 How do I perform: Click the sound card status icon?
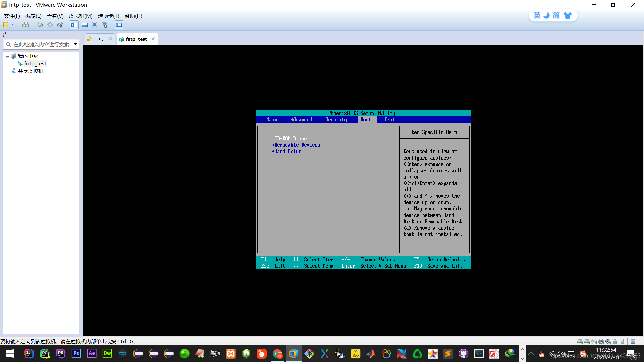pos(608,342)
